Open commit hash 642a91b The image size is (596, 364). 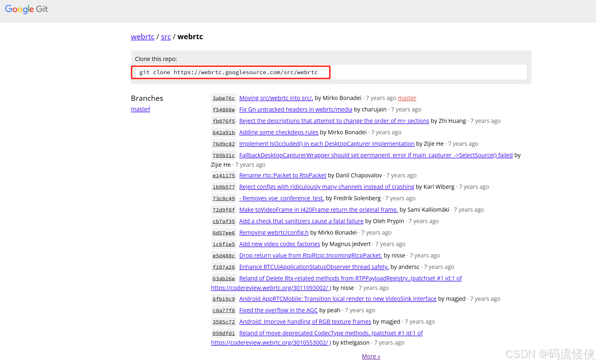coord(224,132)
